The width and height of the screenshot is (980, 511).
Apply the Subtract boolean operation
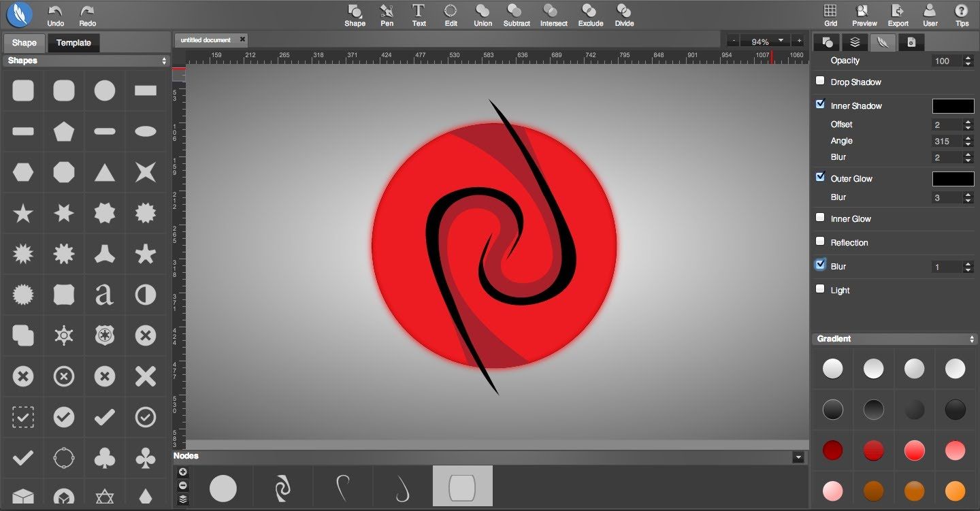[516, 14]
